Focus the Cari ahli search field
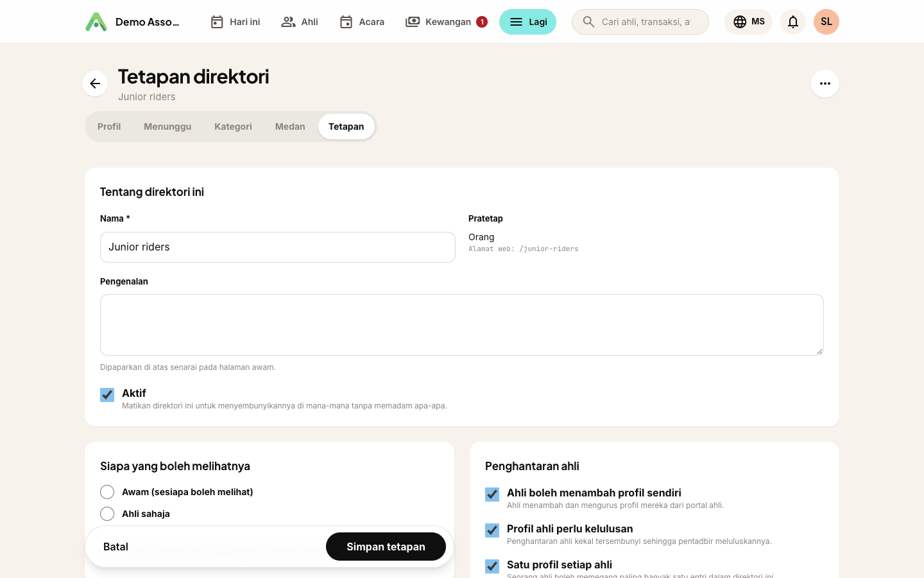The height and width of the screenshot is (578, 924). pos(640,22)
